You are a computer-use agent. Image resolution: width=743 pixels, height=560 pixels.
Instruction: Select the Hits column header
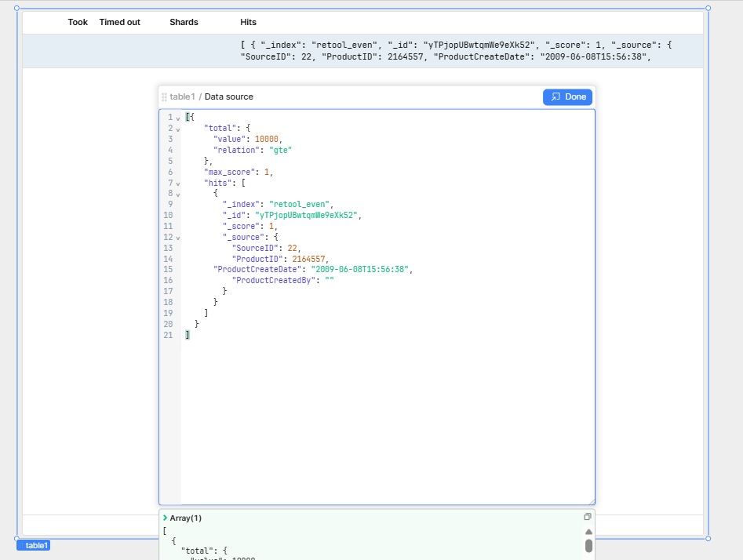click(248, 22)
